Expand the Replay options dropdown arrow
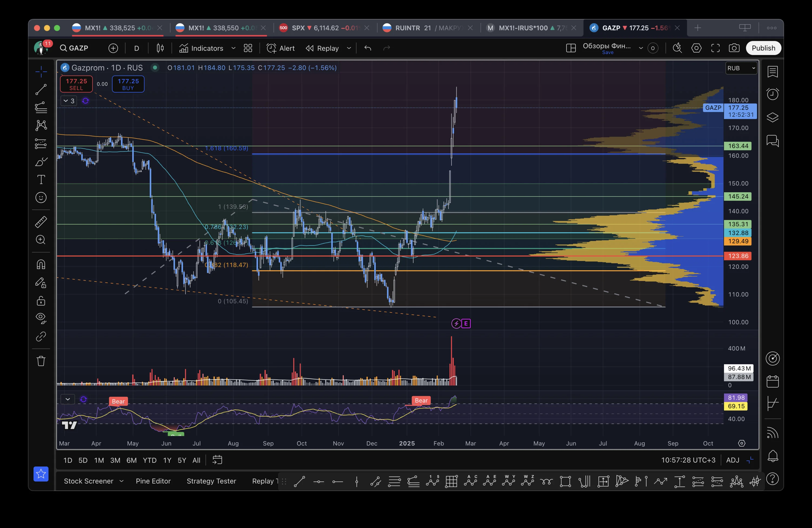The image size is (812, 528). [349, 48]
